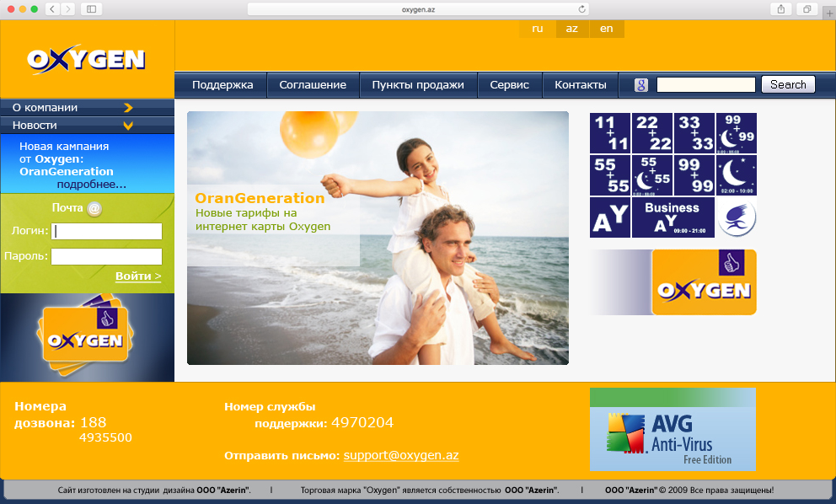Select the 99+99 night tariff tile
The image size is (836, 504).
click(x=737, y=133)
